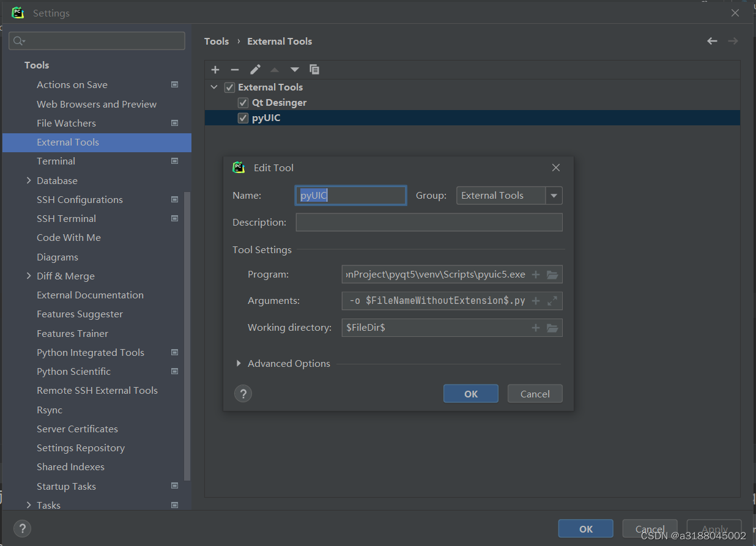The width and height of the screenshot is (756, 546).
Task: Click project-level icon beside Tasks
Action: pos(175,505)
